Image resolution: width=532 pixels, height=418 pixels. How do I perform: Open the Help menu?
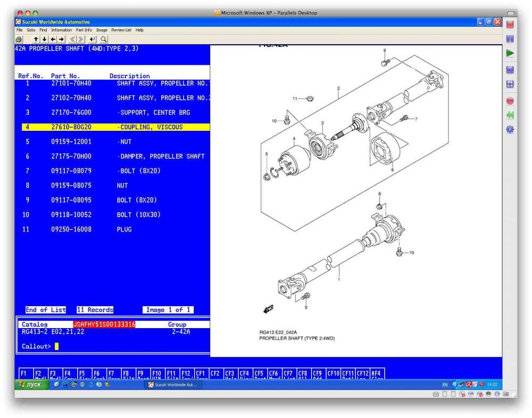click(x=139, y=30)
